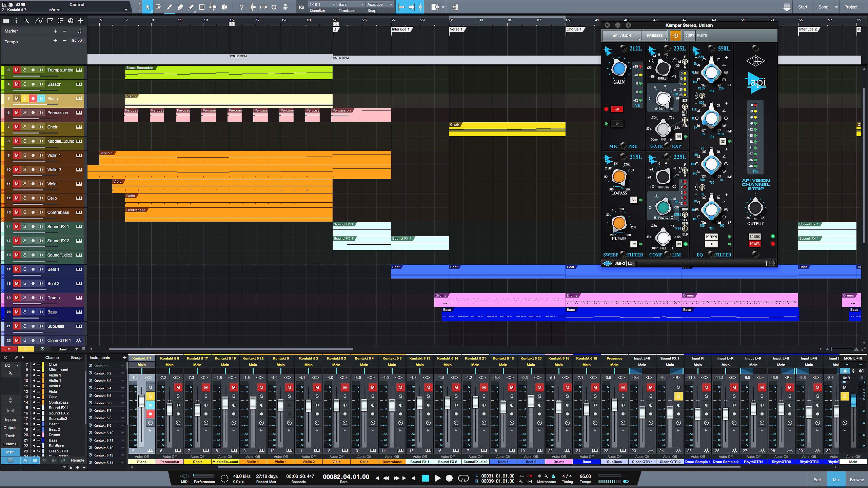
Task: Click the Chorus 1 timeline marker
Action: (x=575, y=29)
